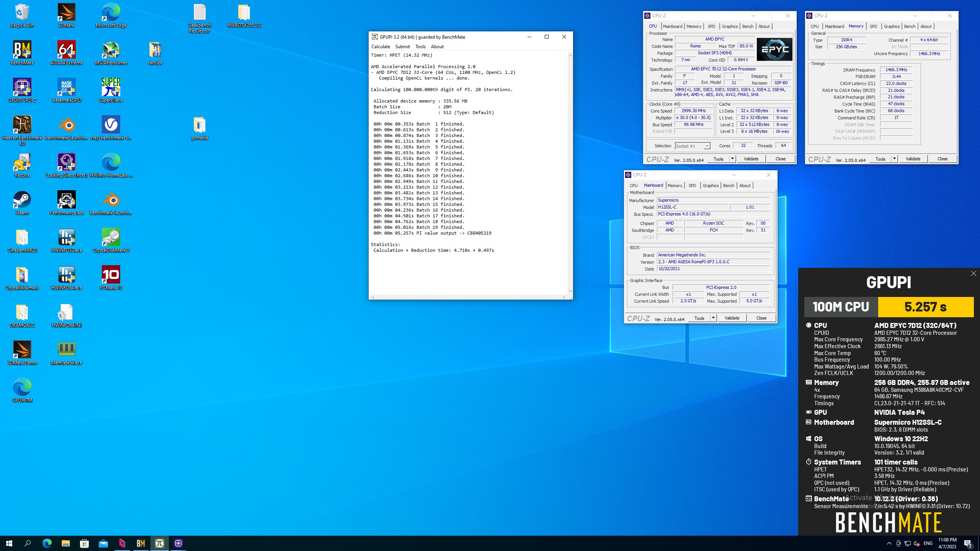Open CPU-Z taskbar button

tap(178, 543)
